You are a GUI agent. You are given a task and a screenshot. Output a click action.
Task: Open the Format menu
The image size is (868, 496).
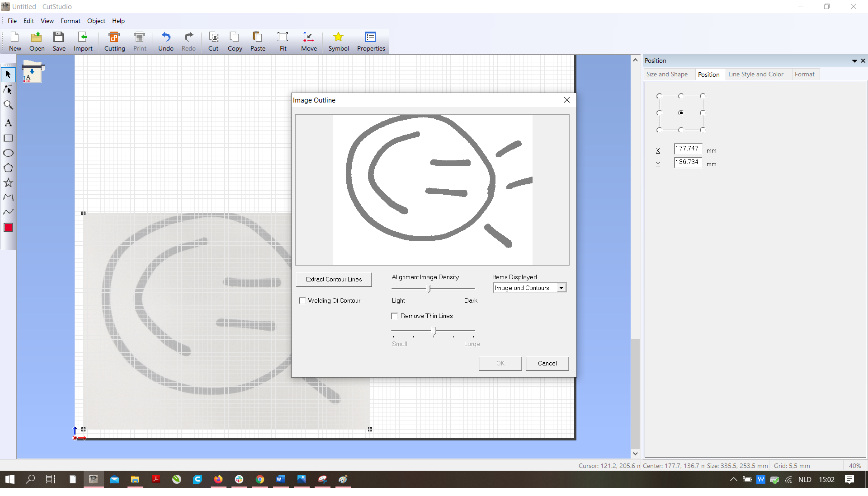click(71, 21)
